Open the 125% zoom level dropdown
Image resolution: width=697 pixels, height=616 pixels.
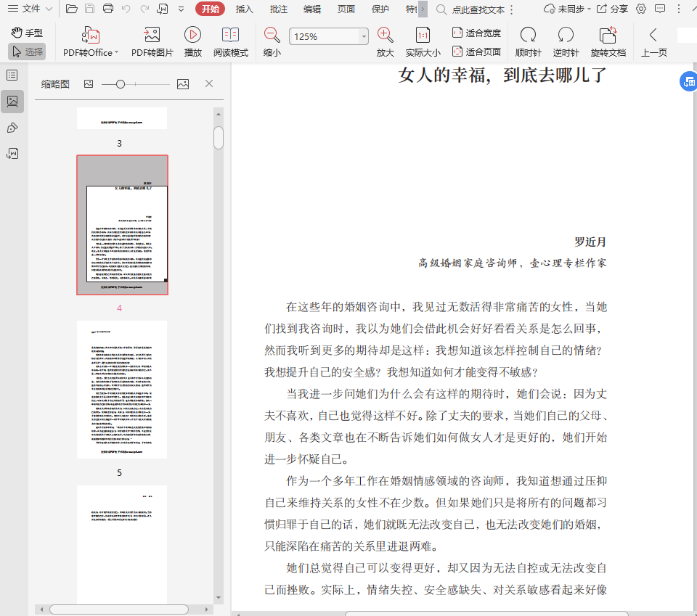tap(364, 36)
